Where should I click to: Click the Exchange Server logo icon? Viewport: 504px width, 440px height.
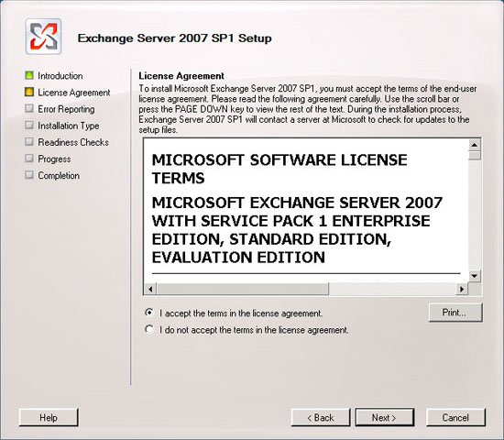pyautogui.click(x=43, y=37)
